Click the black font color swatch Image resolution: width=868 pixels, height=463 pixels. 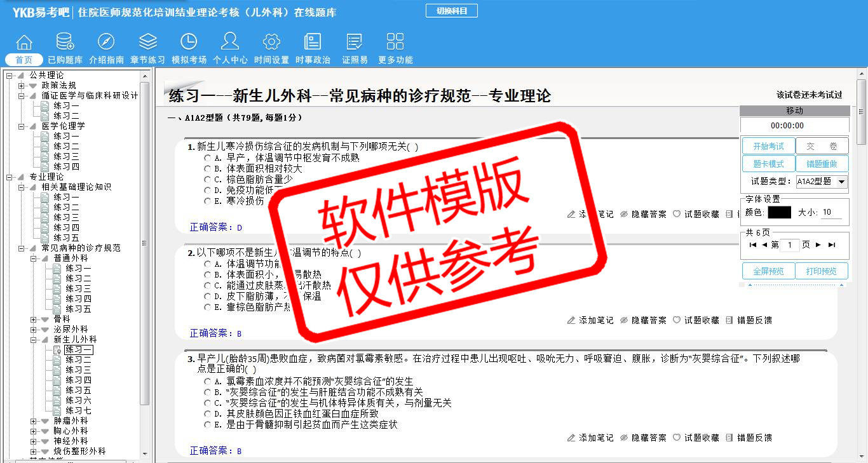tap(779, 213)
